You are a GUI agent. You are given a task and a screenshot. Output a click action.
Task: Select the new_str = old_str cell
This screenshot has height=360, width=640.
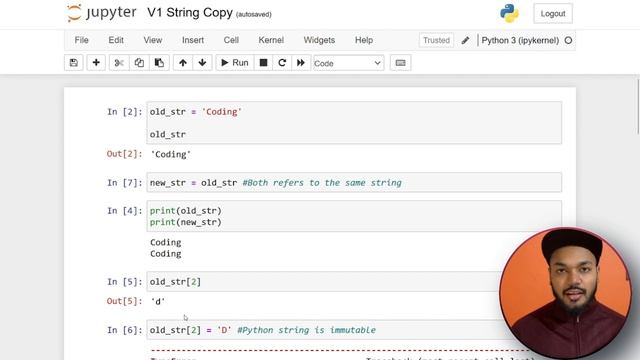click(x=354, y=182)
